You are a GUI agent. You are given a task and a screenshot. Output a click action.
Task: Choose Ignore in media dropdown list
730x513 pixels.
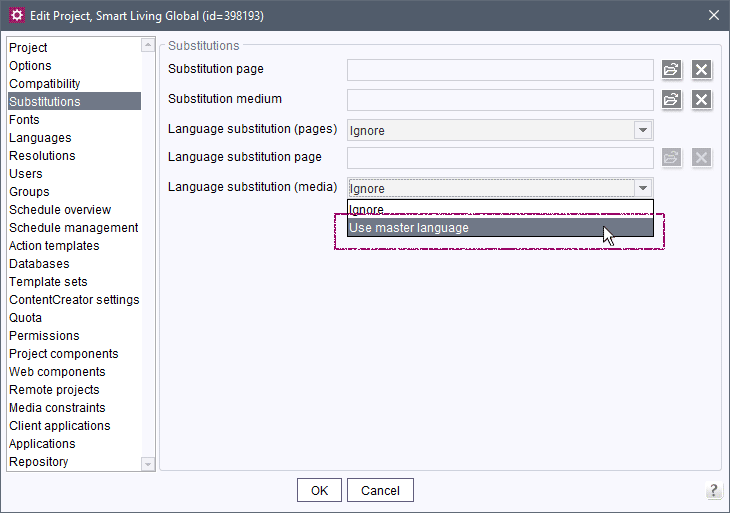[x=500, y=209]
